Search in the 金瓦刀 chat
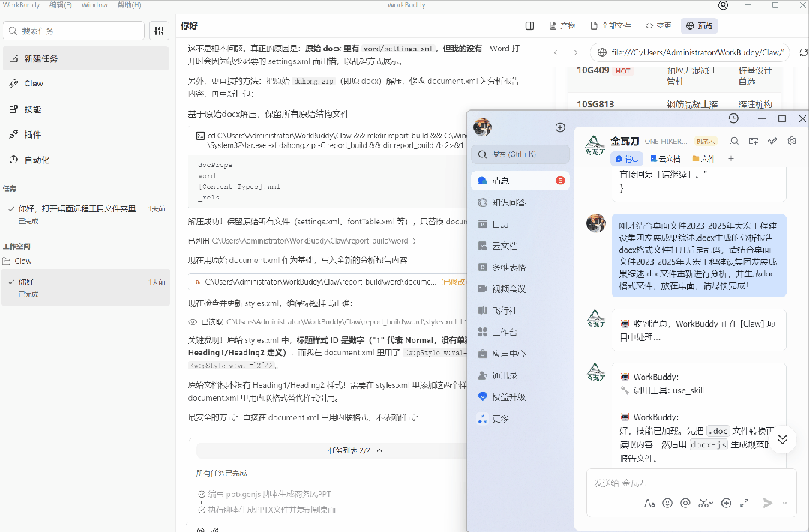 coord(734,142)
